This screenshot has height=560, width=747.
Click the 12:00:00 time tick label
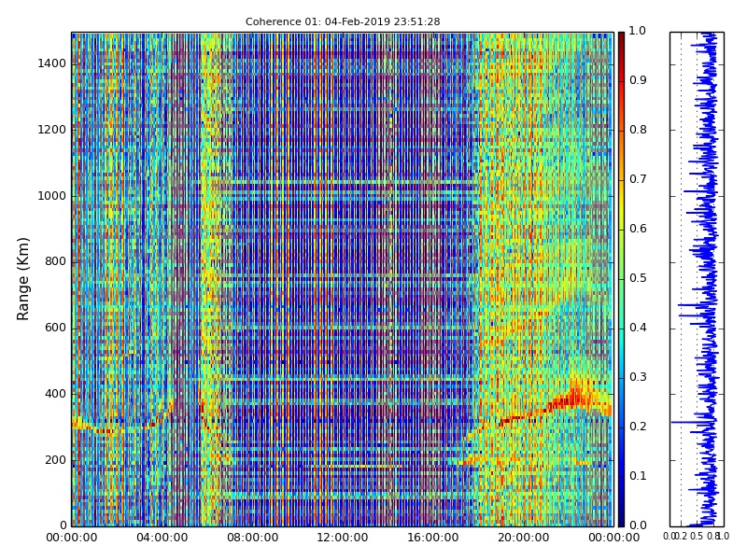tap(343, 538)
